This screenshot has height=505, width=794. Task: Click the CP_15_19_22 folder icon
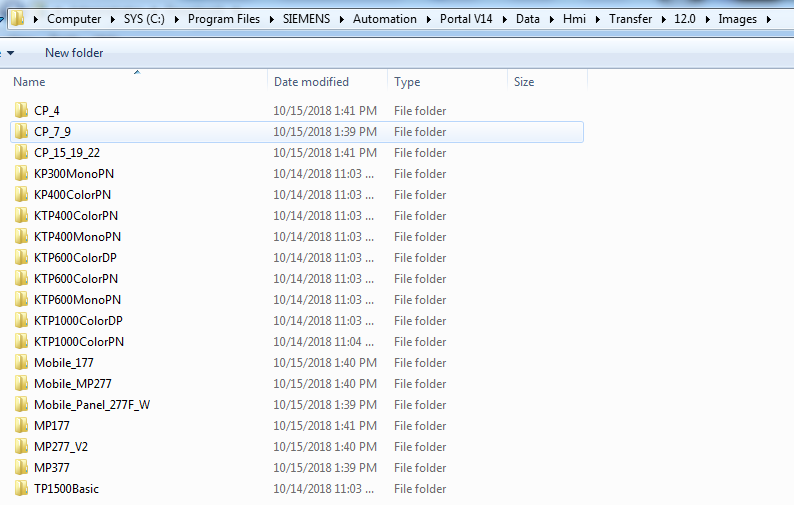[21, 152]
